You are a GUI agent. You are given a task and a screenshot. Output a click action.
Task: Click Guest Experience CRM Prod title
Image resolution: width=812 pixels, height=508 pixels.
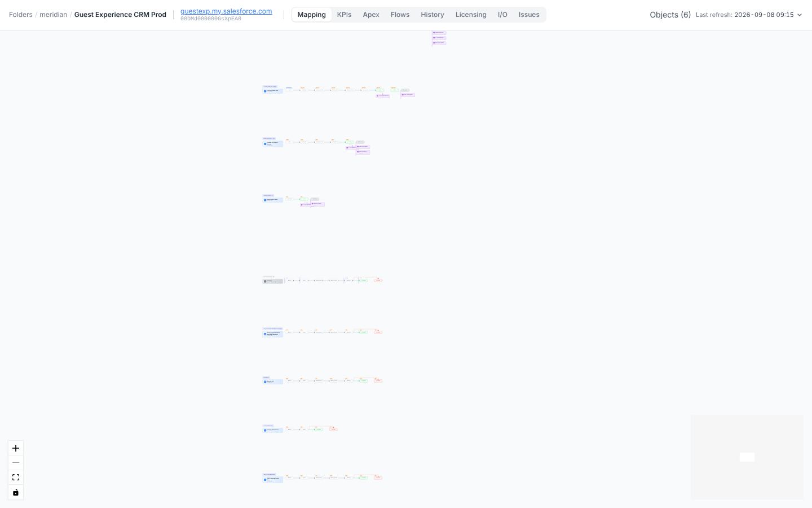point(120,15)
